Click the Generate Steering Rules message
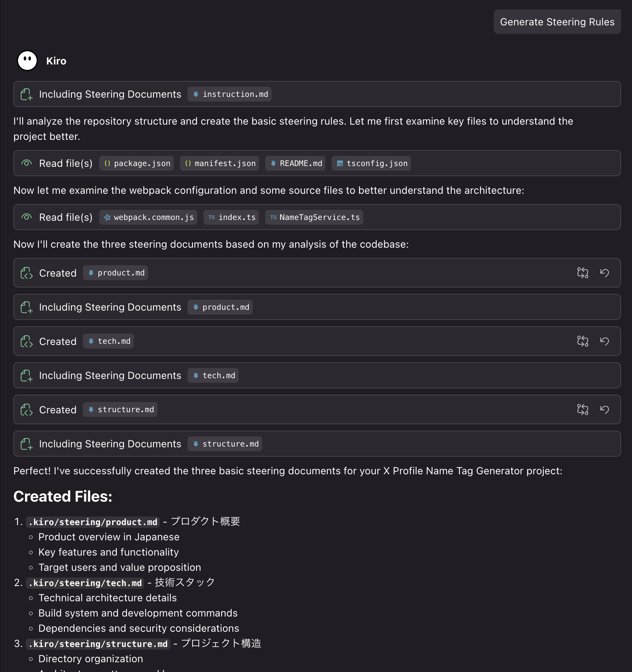Image resolution: width=632 pixels, height=672 pixels. (557, 22)
